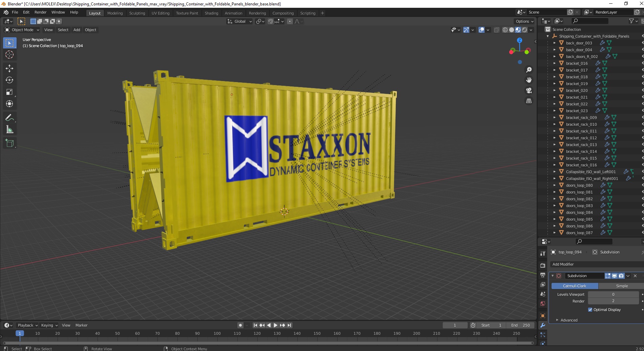This screenshot has width=644, height=351.
Task: Click the pan view hand icon
Action: (x=529, y=80)
